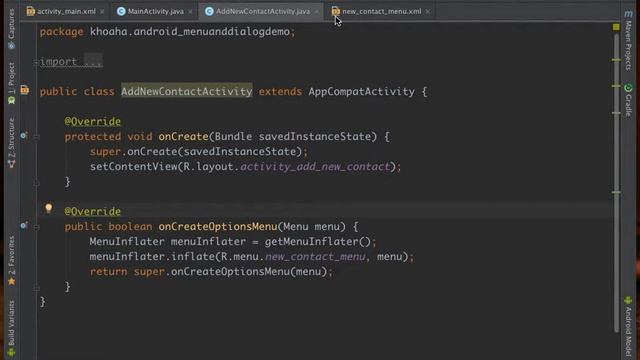Click the first @Override annotation
Viewport: 640px width, 360px height.
tap(93, 122)
